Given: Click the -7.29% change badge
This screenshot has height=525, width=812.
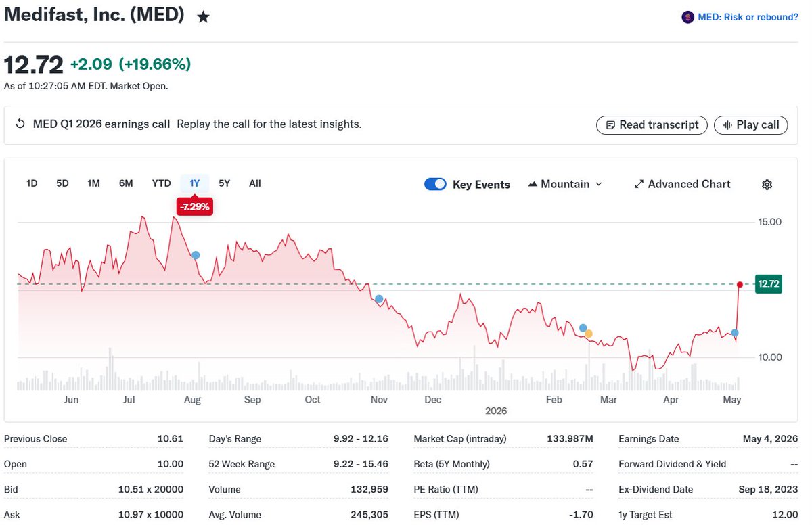Looking at the screenshot, I should (x=195, y=207).
